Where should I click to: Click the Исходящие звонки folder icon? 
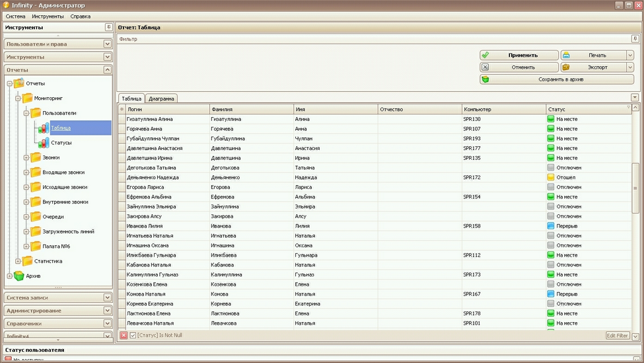[36, 187]
